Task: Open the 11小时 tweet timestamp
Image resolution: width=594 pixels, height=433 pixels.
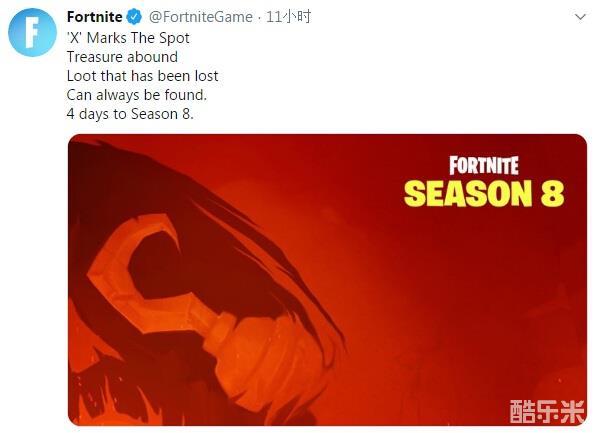Action: click(x=289, y=17)
